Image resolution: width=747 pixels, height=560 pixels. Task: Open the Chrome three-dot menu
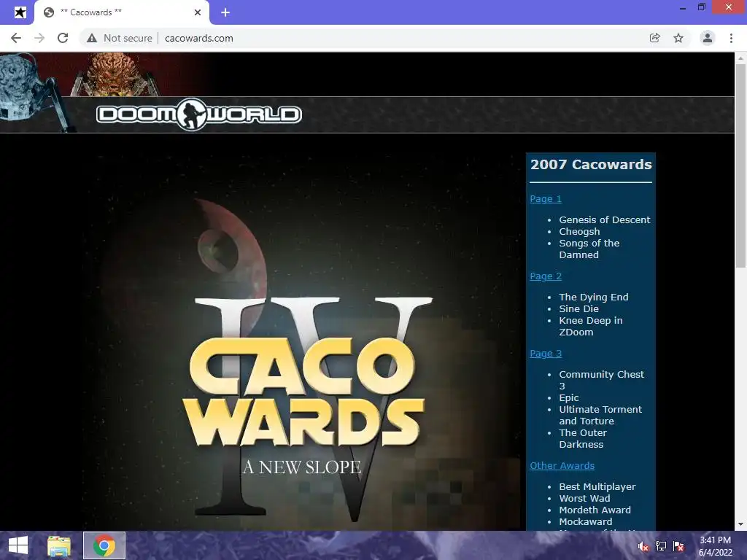pyautogui.click(x=731, y=38)
